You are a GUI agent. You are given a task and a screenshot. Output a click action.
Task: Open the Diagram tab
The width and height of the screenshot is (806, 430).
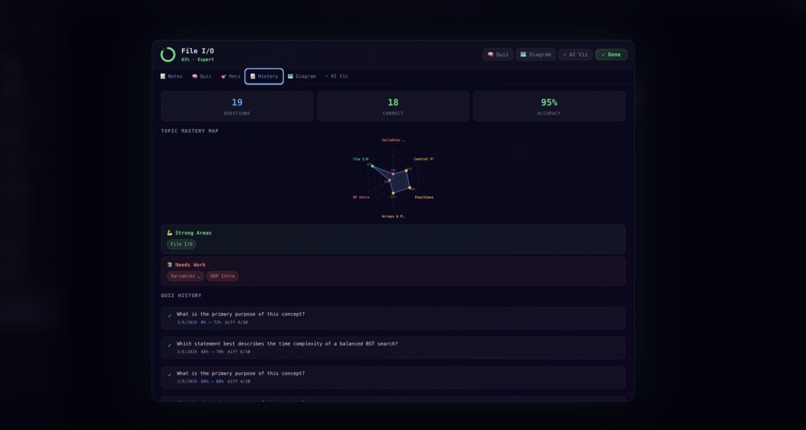coord(302,76)
